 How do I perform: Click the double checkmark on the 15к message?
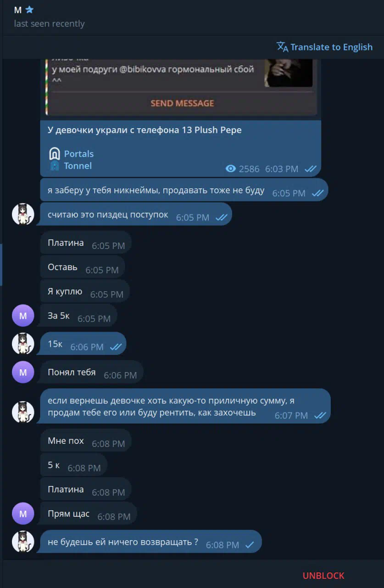(x=116, y=347)
